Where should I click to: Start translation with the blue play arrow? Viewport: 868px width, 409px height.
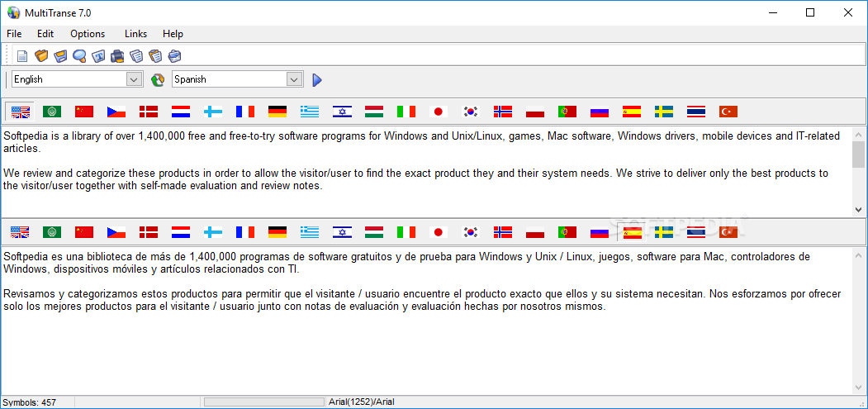(x=316, y=80)
